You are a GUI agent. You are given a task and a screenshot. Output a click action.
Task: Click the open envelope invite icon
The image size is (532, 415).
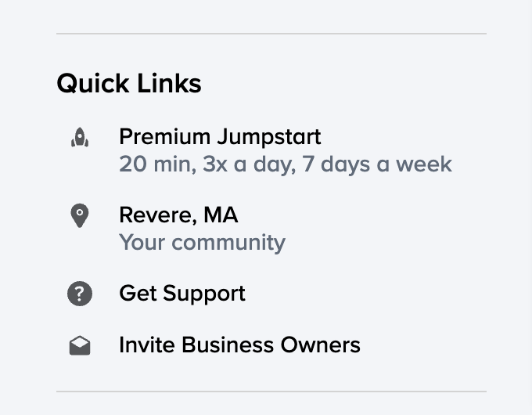click(79, 346)
